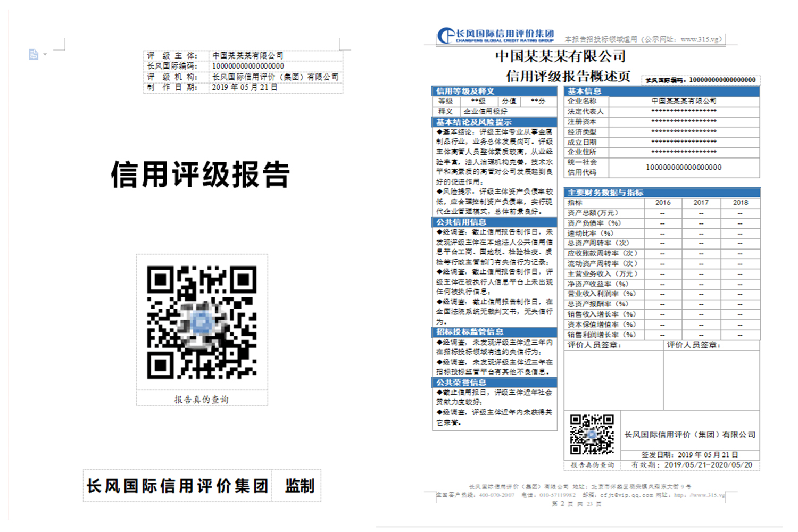Click the 经济类型 row label
The width and height of the screenshot is (798, 532).
pyautogui.click(x=582, y=132)
